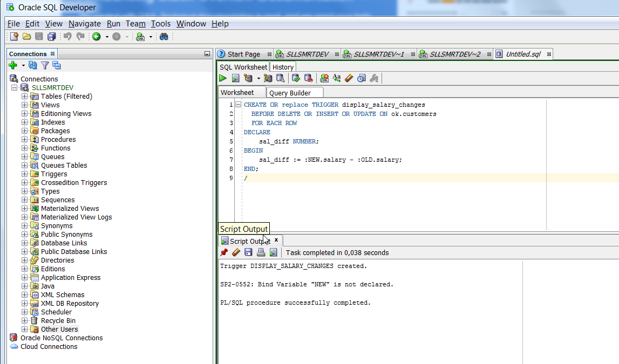Open dropdown arrow next to New Connection plus
619x364 pixels.
click(x=23, y=65)
